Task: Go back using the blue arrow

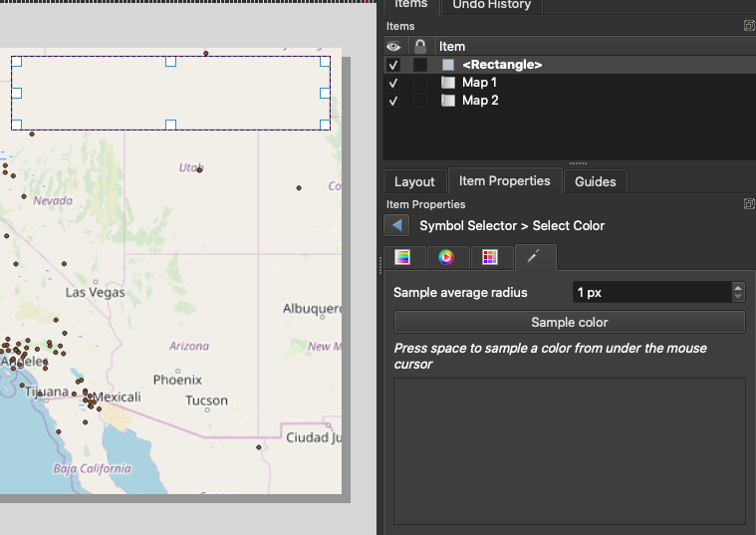Action: pos(397,226)
